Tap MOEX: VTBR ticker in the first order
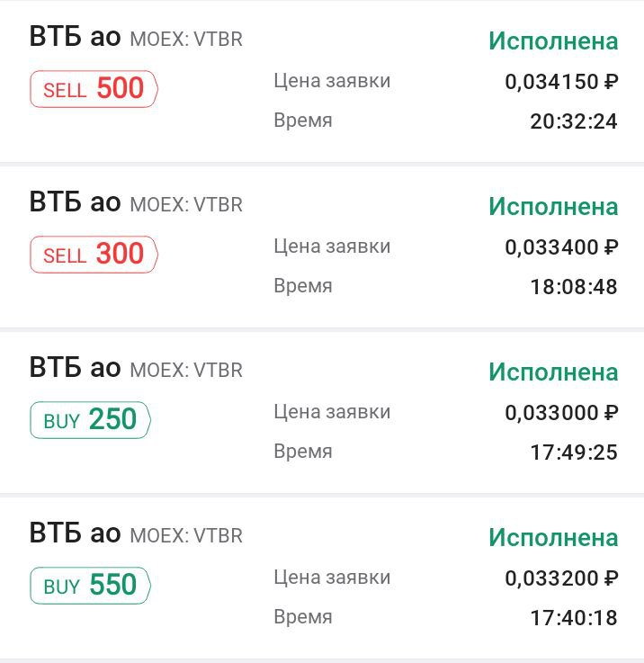The image size is (644, 663). click(x=186, y=40)
